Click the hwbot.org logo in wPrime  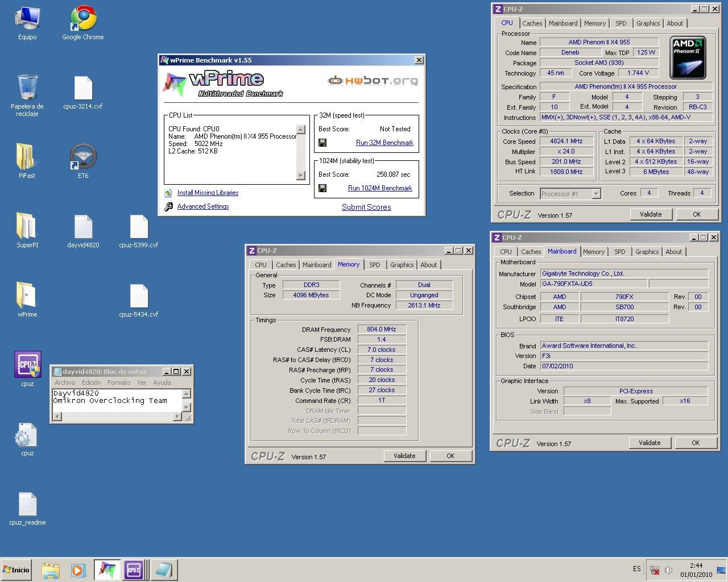(373, 81)
